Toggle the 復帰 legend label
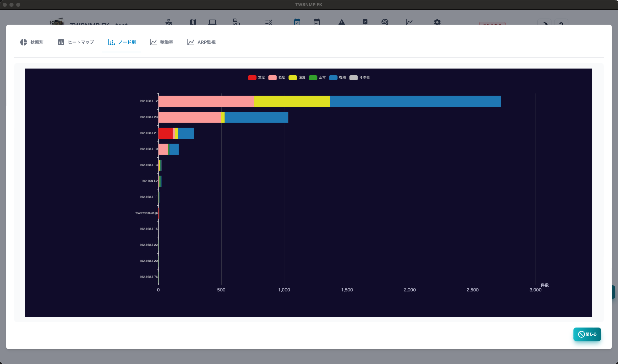 point(342,78)
